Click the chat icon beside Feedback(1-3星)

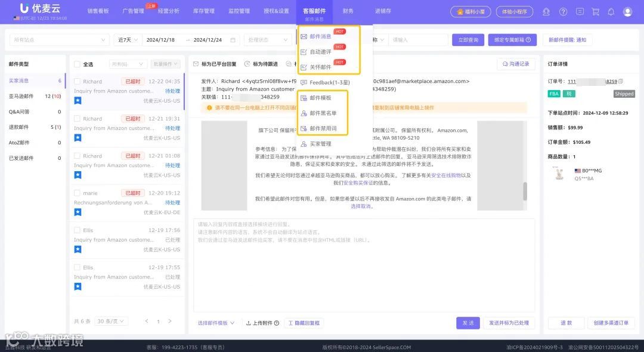coord(304,82)
